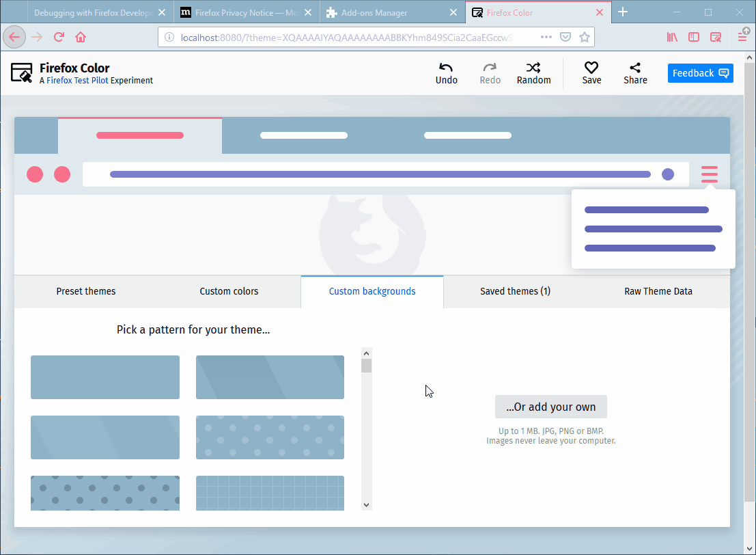The width and height of the screenshot is (756, 555).
Task: Open the home page via the house icon
Action: [x=81, y=37]
